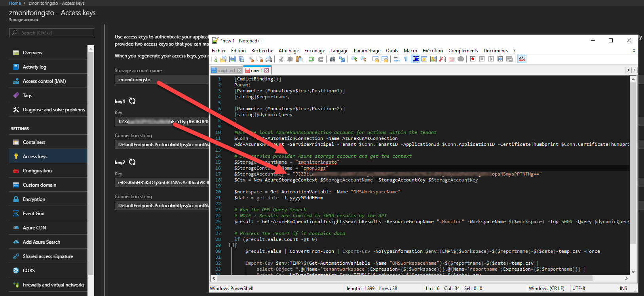The width and height of the screenshot is (644, 296).
Task: Start macro recording
Action: (473, 59)
